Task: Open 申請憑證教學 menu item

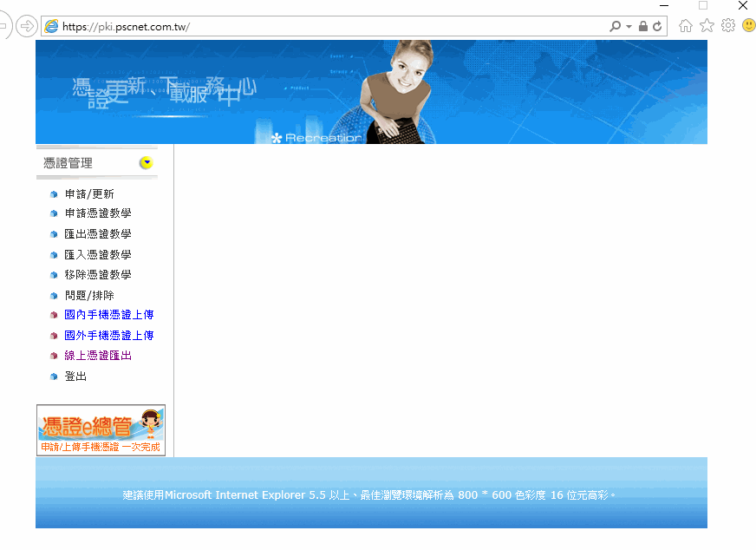Action: (98, 213)
